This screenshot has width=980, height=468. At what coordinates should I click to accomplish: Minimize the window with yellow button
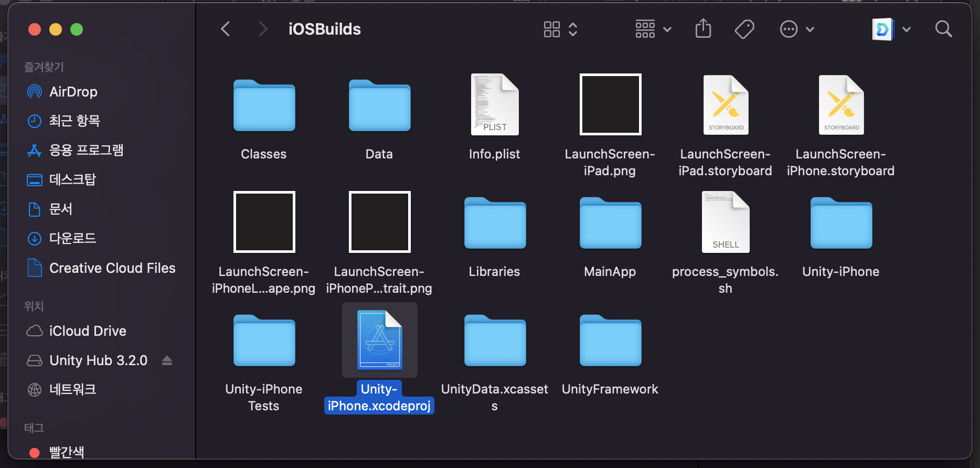[56, 29]
